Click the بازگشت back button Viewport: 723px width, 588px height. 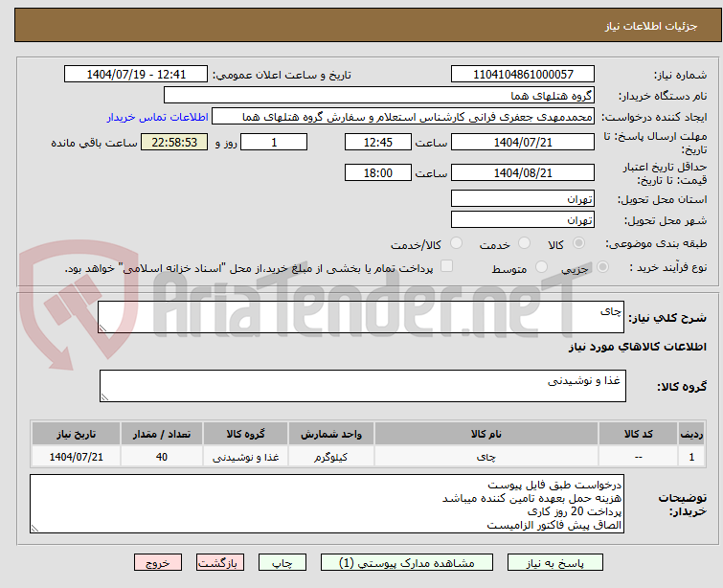point(220,563)
